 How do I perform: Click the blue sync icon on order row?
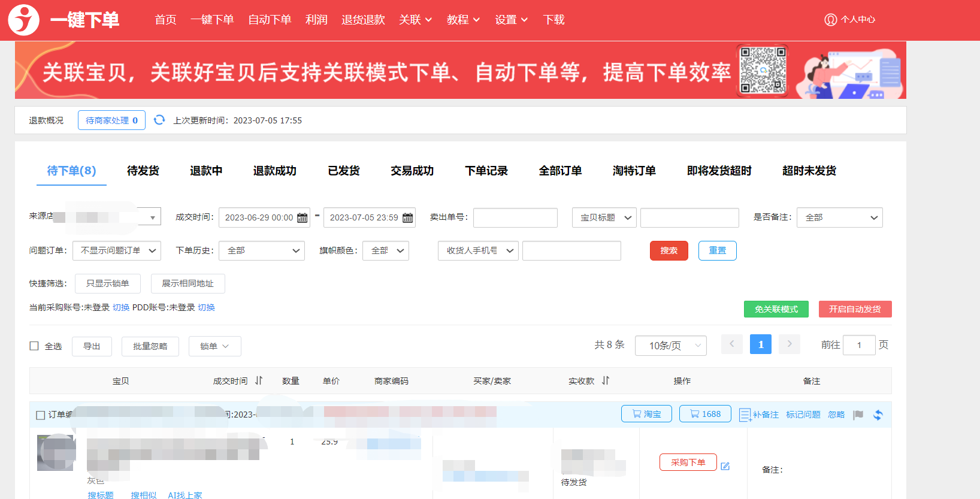point(878,415)
